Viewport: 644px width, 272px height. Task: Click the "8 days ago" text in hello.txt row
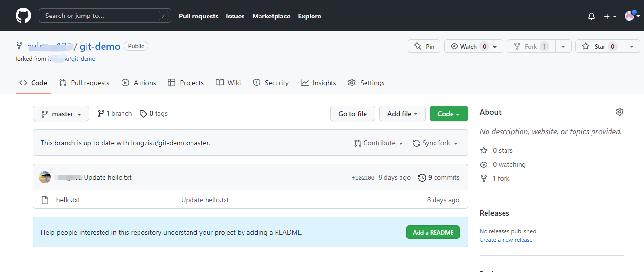(x=443, y=200)
